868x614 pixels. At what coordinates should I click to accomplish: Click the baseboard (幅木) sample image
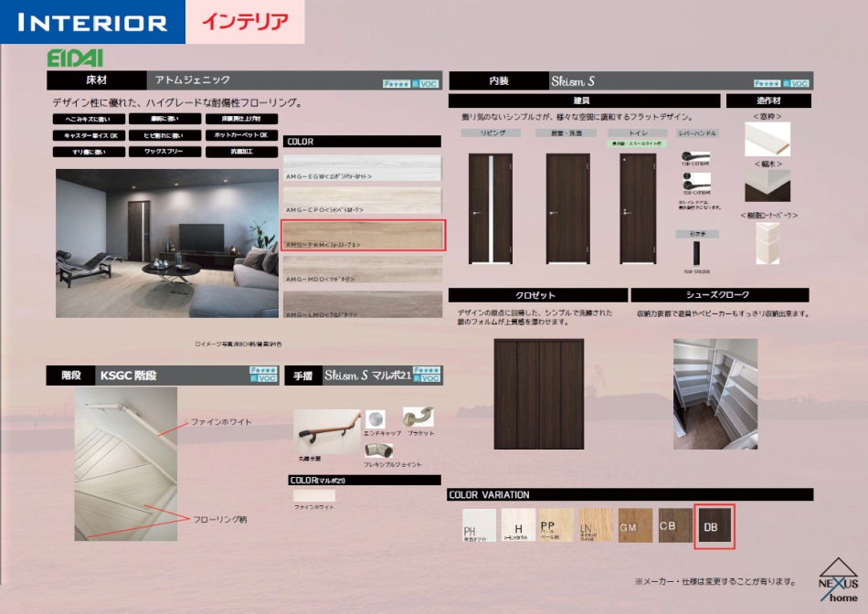[x=767, y=185]
